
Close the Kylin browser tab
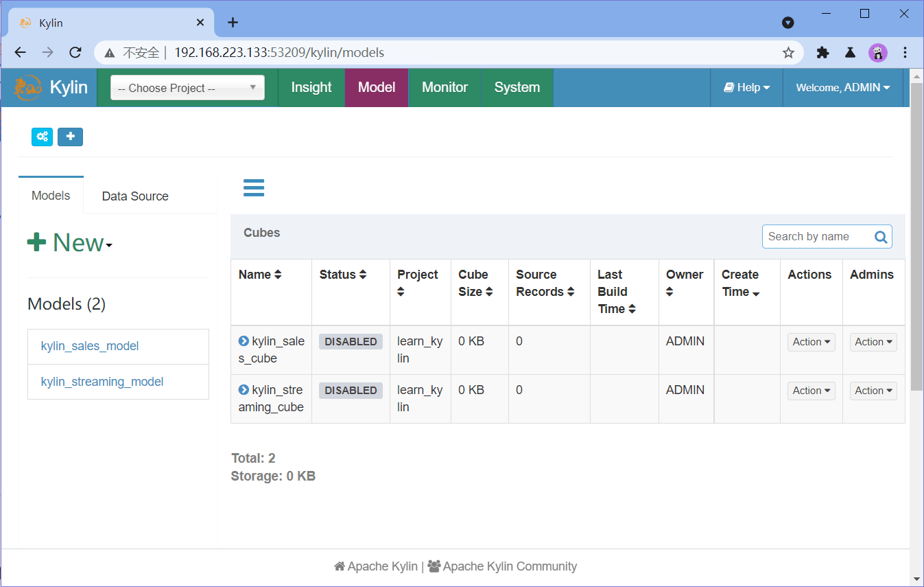tap(200, 23)
